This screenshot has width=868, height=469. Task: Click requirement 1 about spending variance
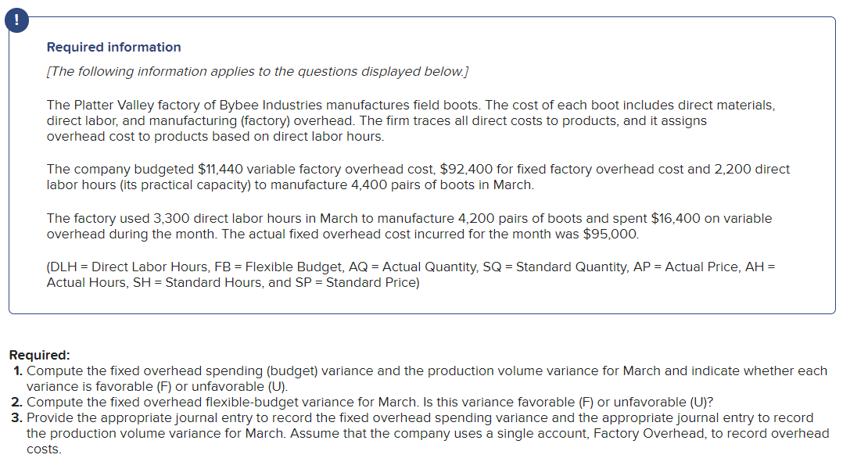426,378
